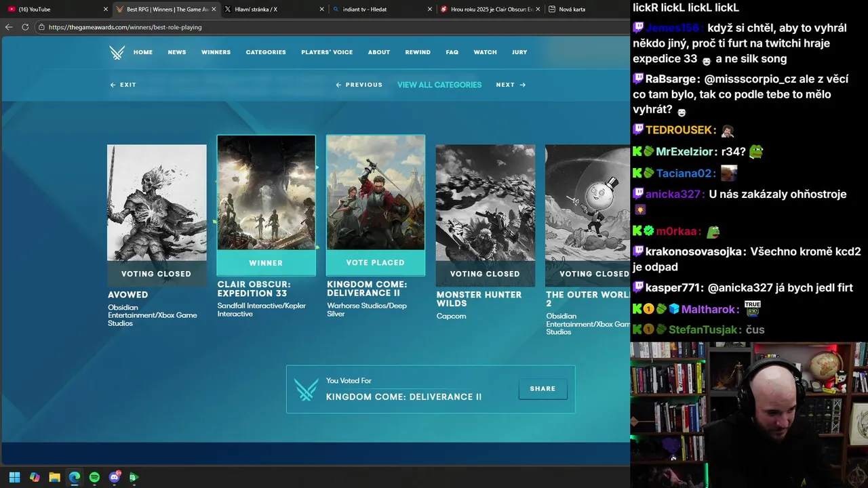The width and height of the screenshot is (868, 488).
Task: Select the Avowed nominee artwork
Action: click(x=157, y=203)
